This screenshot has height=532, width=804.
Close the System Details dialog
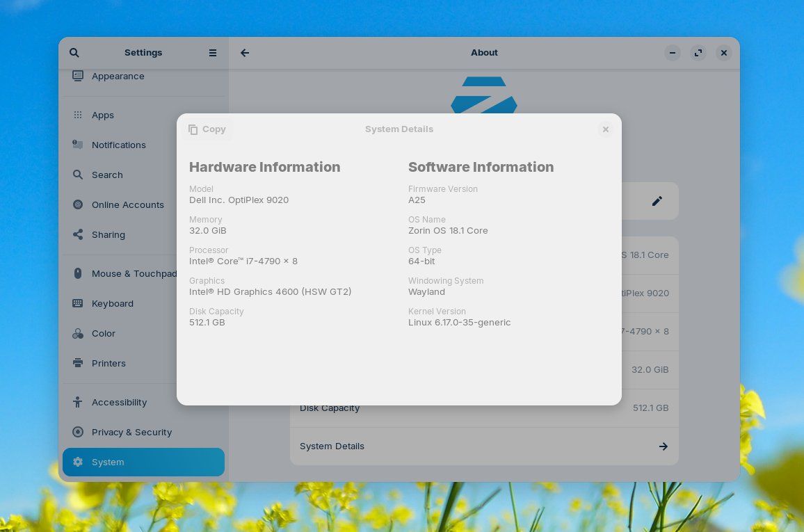pos(606,129)
